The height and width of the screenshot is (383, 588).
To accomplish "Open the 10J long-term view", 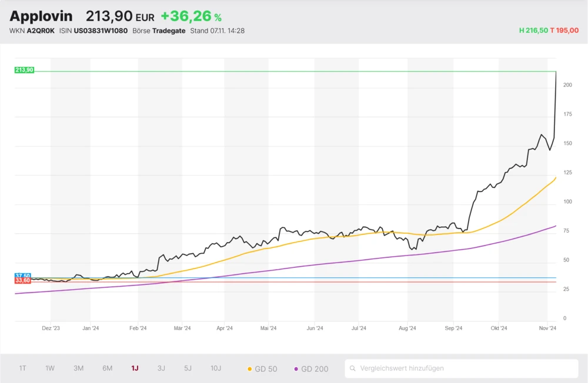I will [216, 368].
